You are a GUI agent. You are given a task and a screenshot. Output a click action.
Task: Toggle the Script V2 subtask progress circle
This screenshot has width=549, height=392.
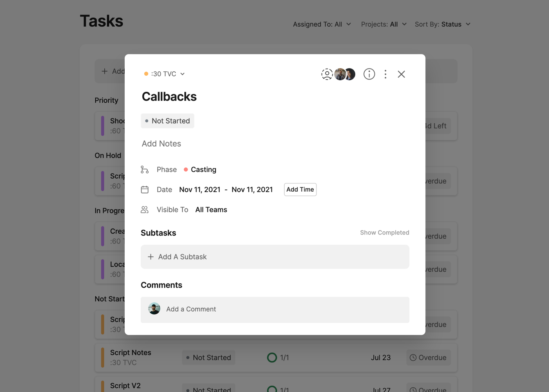click(x=272, y=389)
